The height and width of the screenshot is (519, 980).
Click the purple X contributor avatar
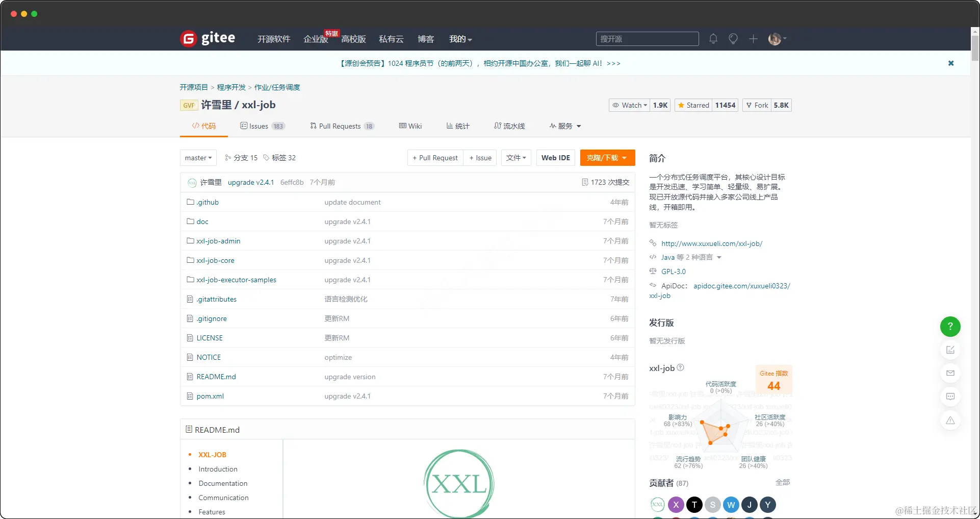(x=676, y=505)
